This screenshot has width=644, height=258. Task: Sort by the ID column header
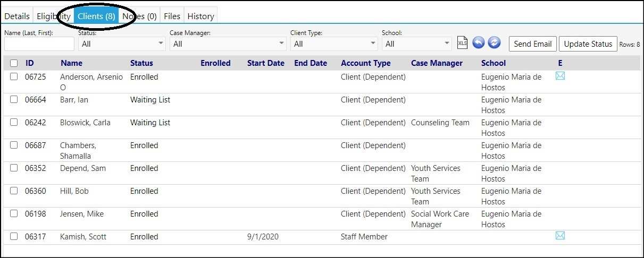(30, 63)
